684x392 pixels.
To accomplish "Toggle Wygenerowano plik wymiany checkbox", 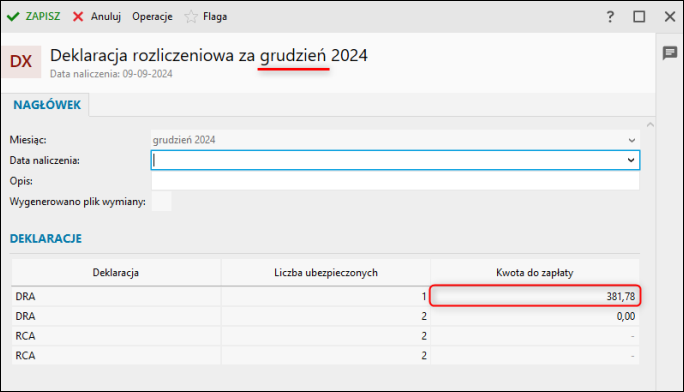I will click(x=161, y=201).
